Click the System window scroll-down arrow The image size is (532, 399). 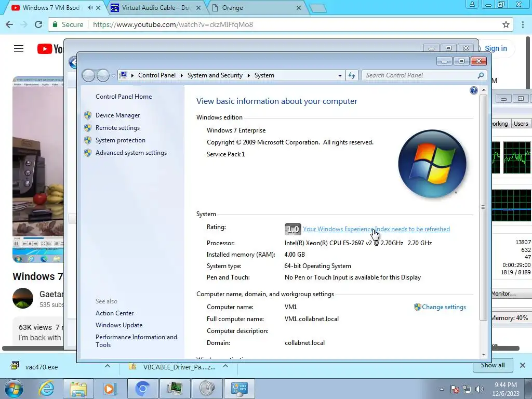[484, 355]
